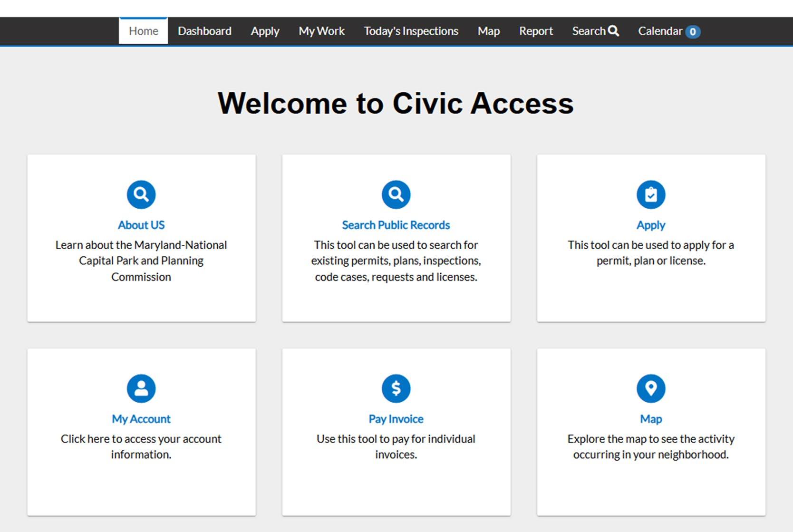This screenshot has width=793, height=532.
Task: Follow the Search Public Records link
Action: [x=396, y=225]
